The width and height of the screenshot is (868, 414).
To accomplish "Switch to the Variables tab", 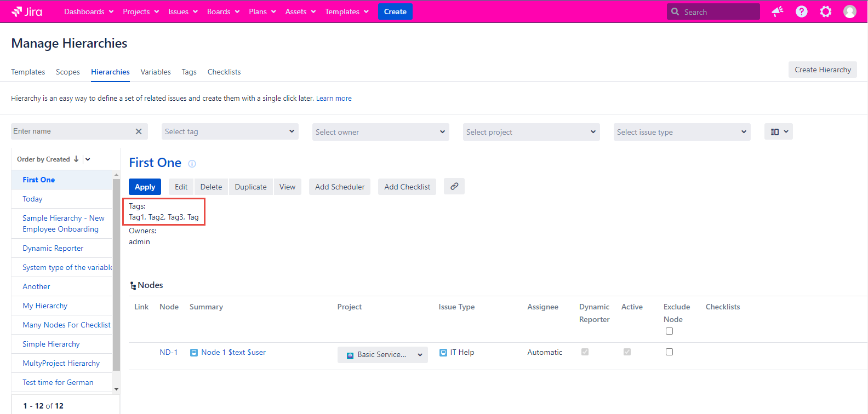I will pos(156,72).
